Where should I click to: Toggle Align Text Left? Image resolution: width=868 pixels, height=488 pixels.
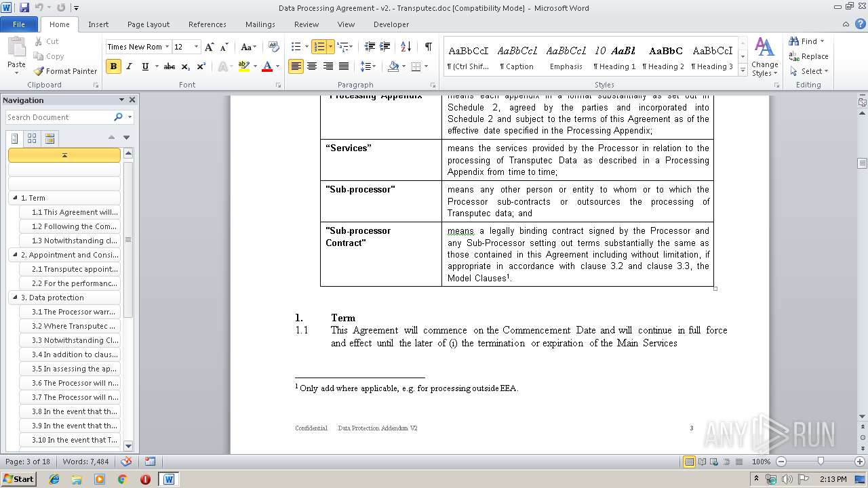point(296,66)
